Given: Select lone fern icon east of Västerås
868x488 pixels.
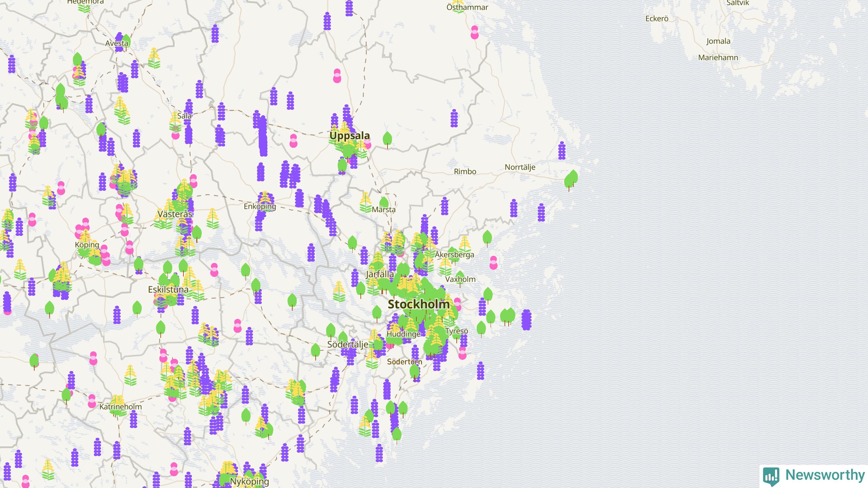Looking at the screenshot, I should click(212, 218).
